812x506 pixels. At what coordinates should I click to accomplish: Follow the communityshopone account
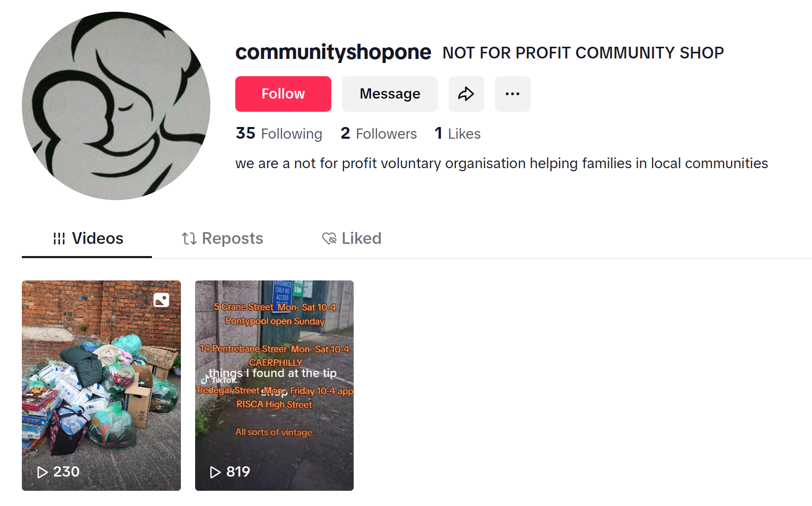[283, 94]
